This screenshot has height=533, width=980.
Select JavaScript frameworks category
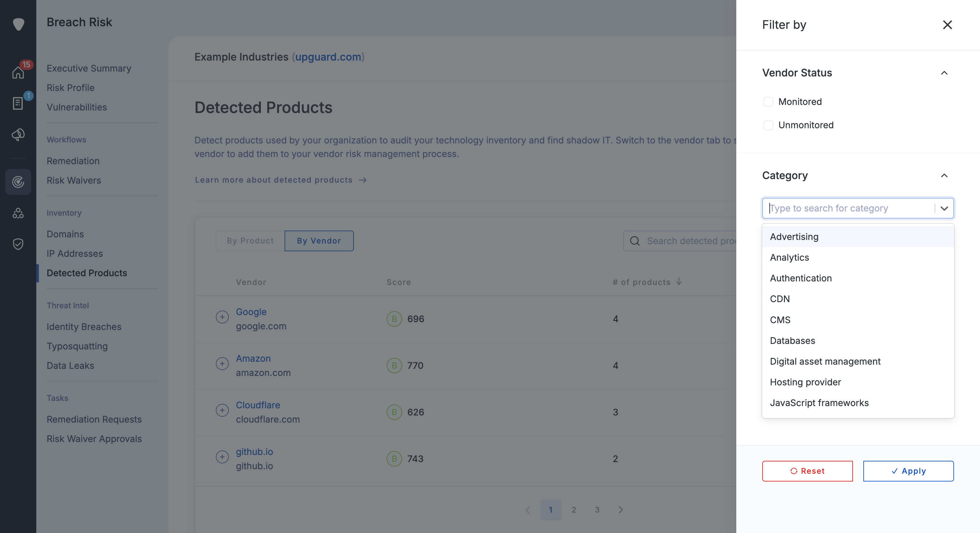coord(858,403)
